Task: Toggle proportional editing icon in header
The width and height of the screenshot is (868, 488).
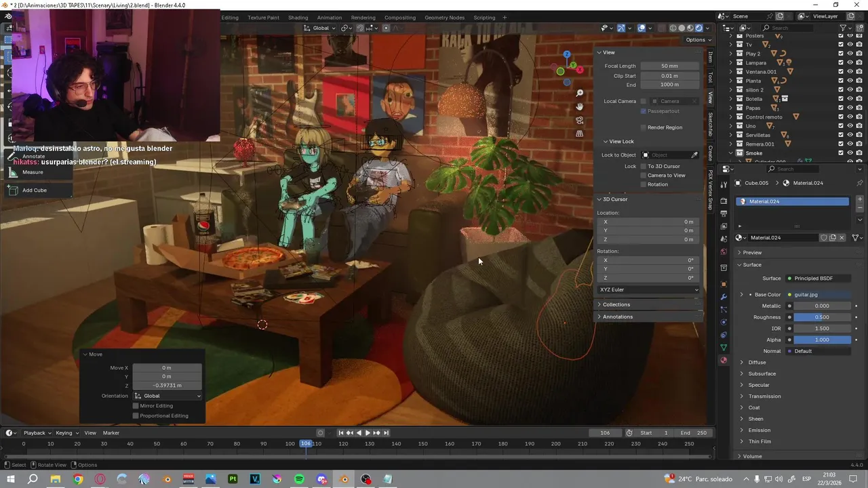Action: (386, 28)
